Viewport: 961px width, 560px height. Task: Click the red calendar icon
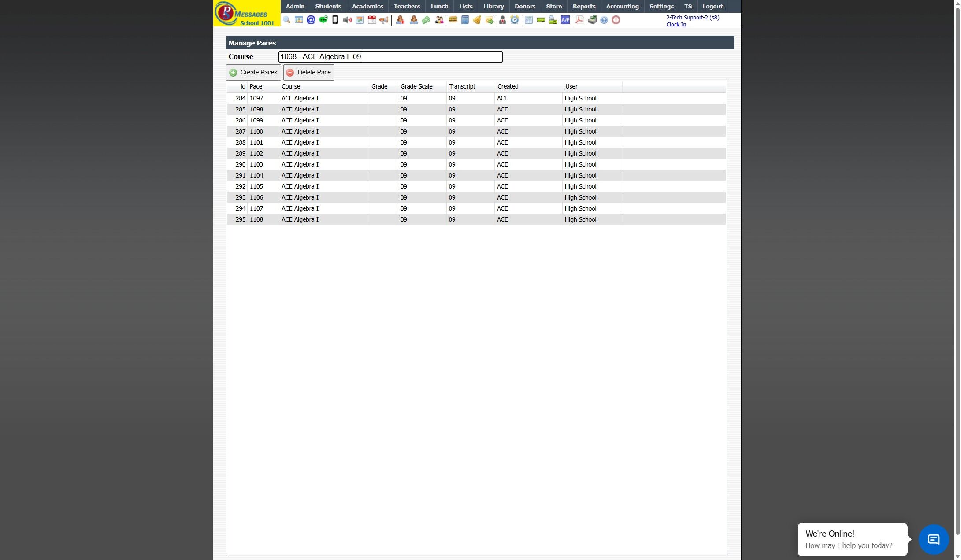[371, 20]
